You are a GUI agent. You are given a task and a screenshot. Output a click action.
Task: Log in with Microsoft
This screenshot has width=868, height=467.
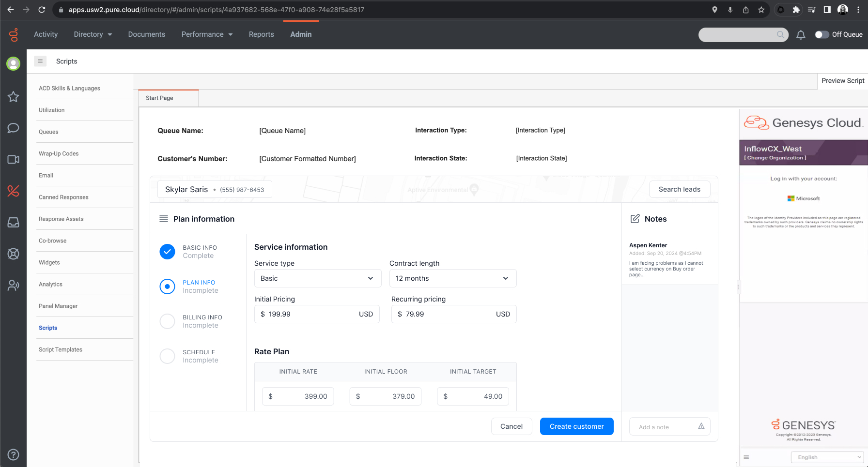[804, 198]
